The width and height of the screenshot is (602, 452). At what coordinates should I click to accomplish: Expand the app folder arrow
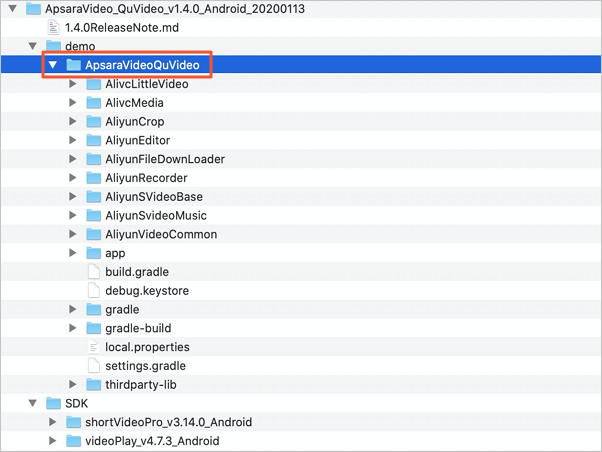(73, 253)
